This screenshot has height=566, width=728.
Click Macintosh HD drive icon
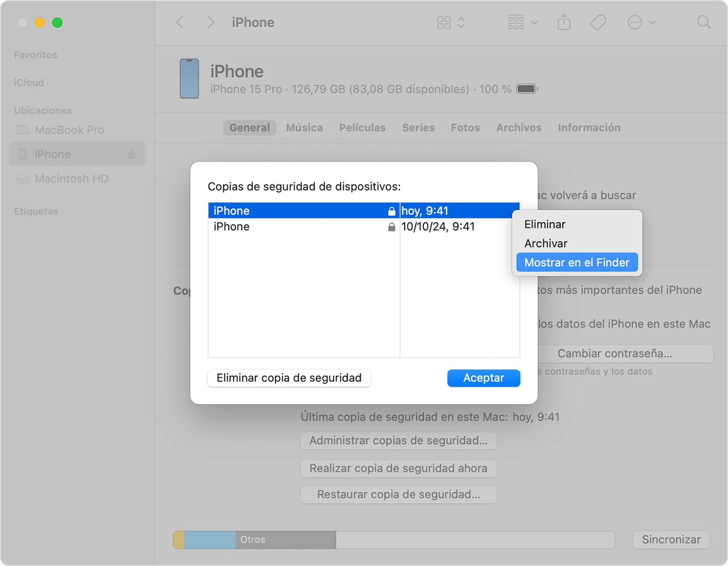(22, 179)
